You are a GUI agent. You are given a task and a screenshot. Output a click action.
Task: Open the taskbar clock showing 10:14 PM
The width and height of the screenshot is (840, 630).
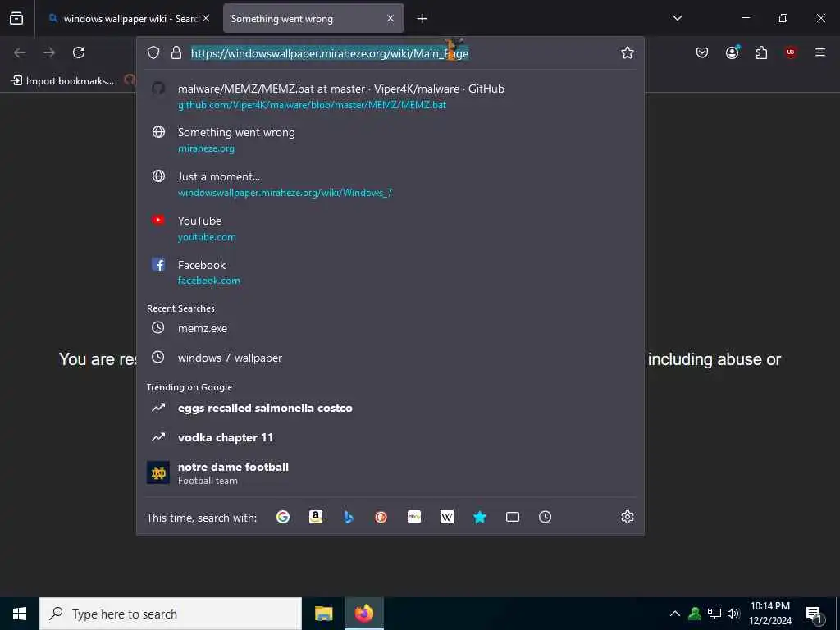(x=769, y=614)
